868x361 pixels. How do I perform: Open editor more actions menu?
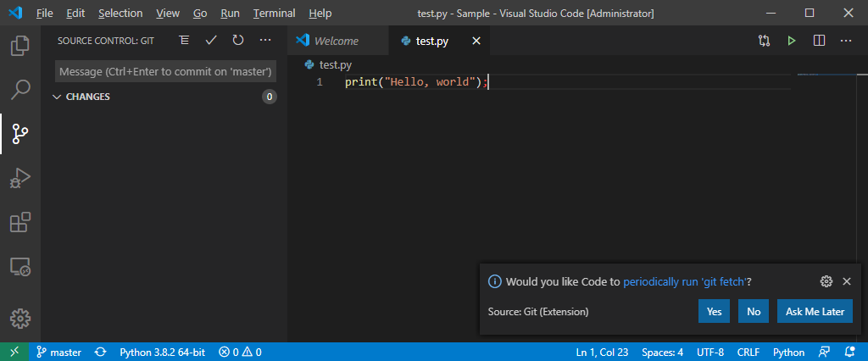pyautogui.click(x=845, y=41)
